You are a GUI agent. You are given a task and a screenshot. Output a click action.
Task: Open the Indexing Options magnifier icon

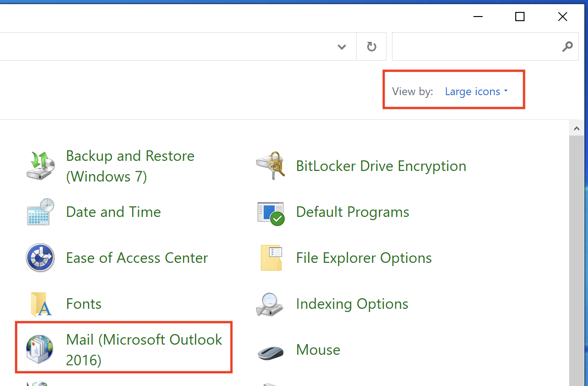click(x=271, y=304)
